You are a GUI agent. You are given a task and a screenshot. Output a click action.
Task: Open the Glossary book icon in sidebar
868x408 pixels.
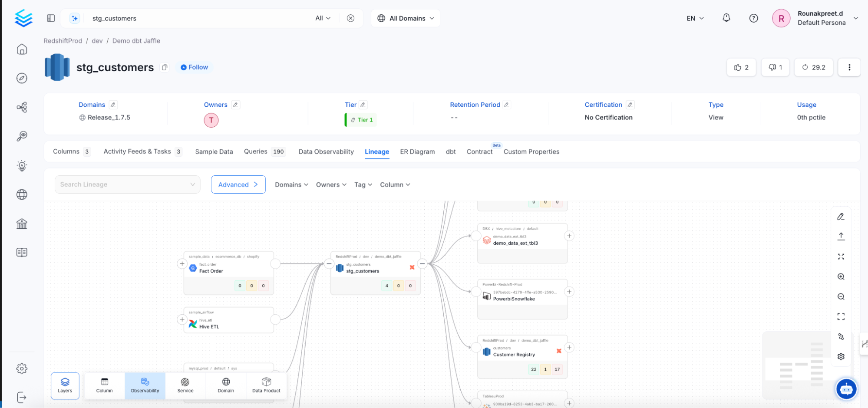(22, 252)
